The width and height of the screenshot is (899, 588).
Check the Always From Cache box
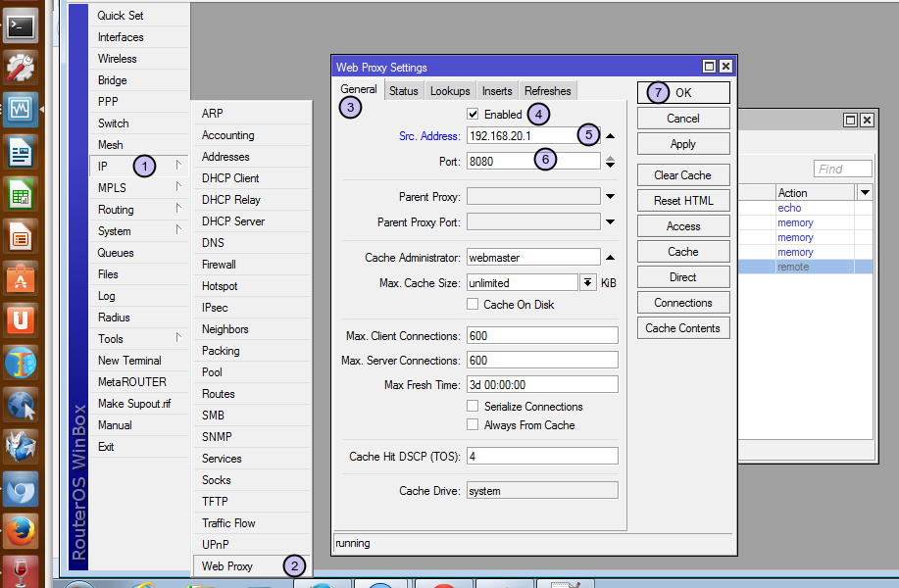474,425
